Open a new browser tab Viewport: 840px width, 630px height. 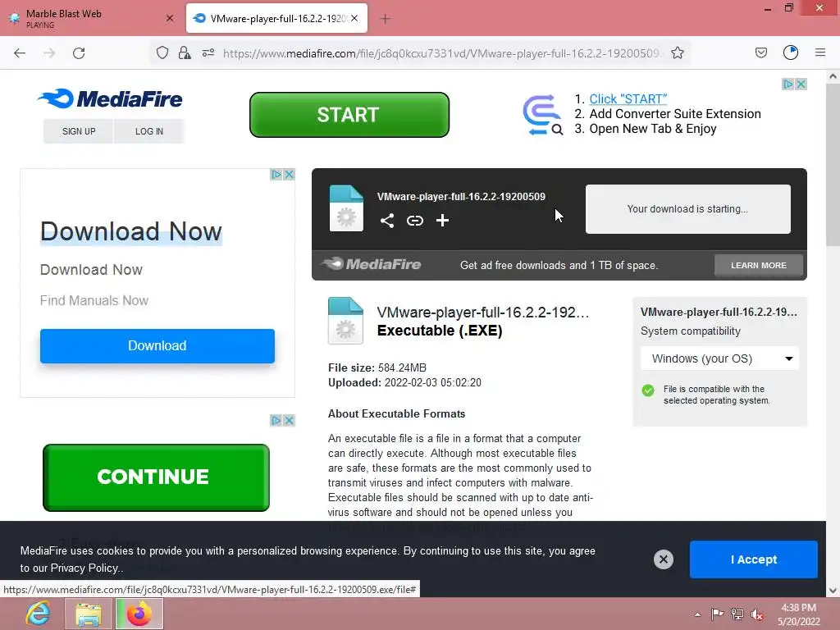click(x=386, y=19)
